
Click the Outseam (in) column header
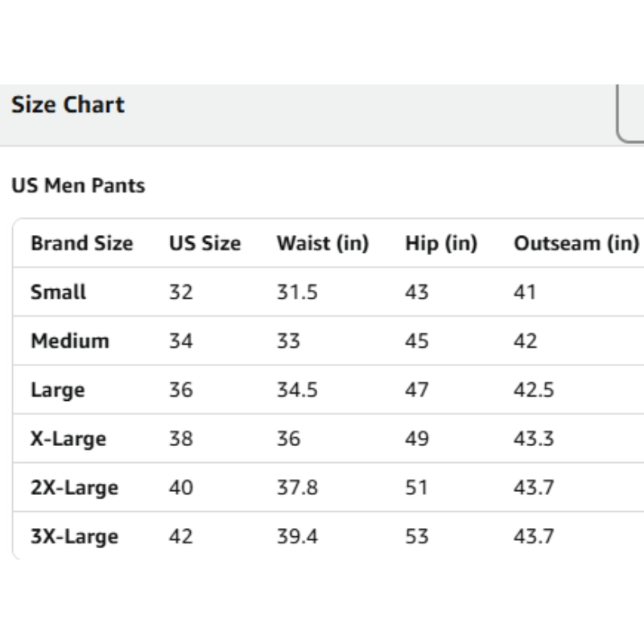pos(576,243)
